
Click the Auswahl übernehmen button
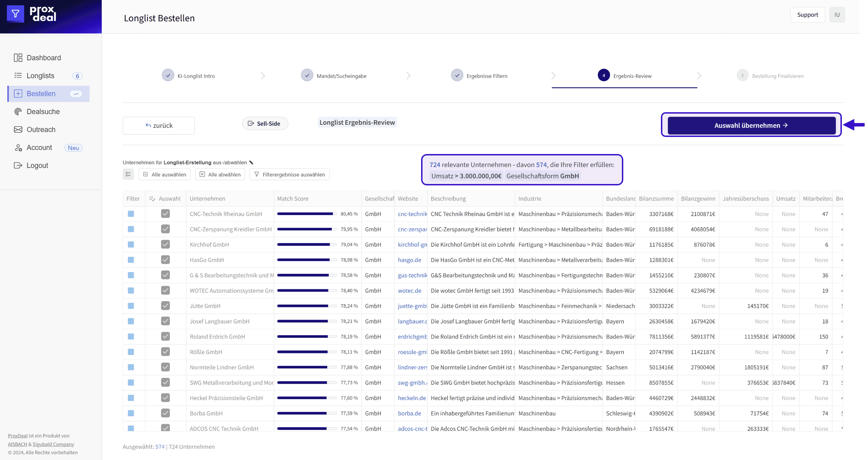tap(751, 125)
